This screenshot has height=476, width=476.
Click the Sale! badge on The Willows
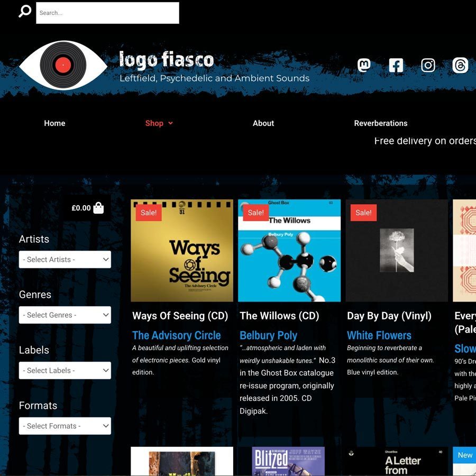point(256,213)
